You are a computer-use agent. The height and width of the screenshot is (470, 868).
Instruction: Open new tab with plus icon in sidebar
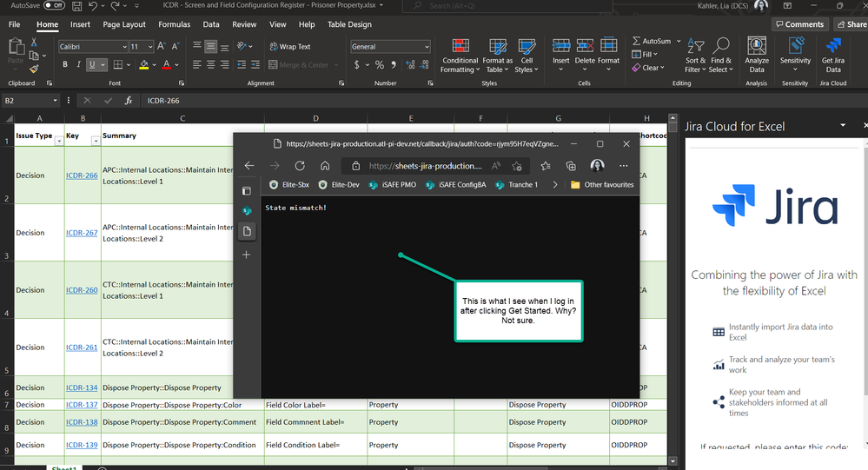(246, 255)
